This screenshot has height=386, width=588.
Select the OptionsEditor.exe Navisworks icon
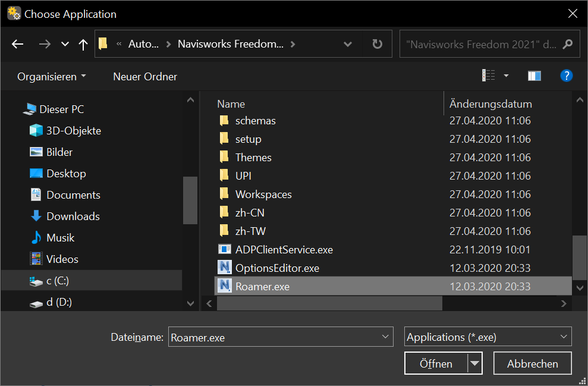[x=224, y=268]
